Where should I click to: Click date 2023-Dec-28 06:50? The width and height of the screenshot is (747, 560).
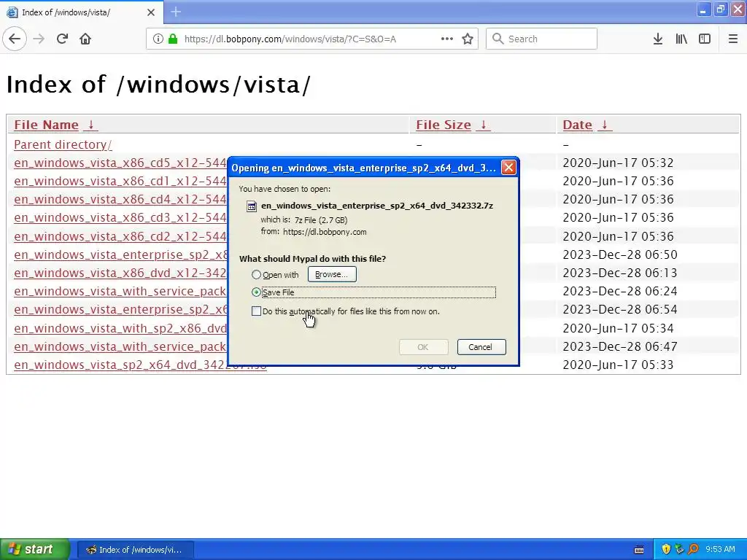[x=620, y=254]
